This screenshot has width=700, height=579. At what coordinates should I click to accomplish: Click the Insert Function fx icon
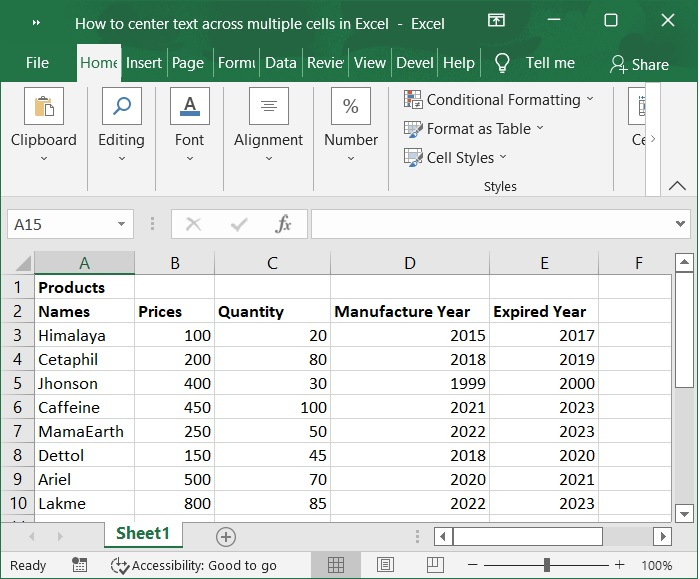click(283, 224)
